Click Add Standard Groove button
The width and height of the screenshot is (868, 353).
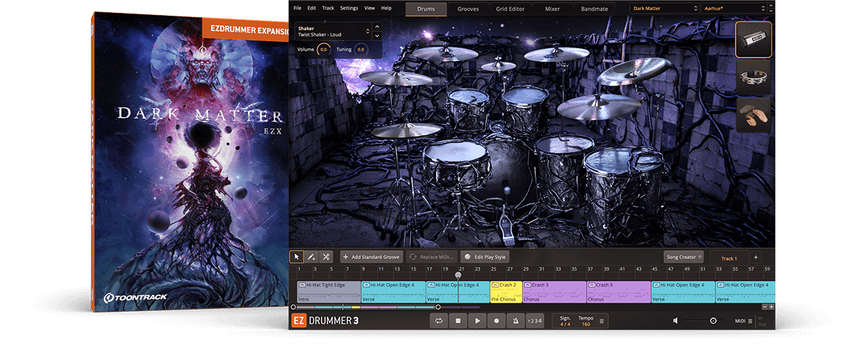click(371, 257)
